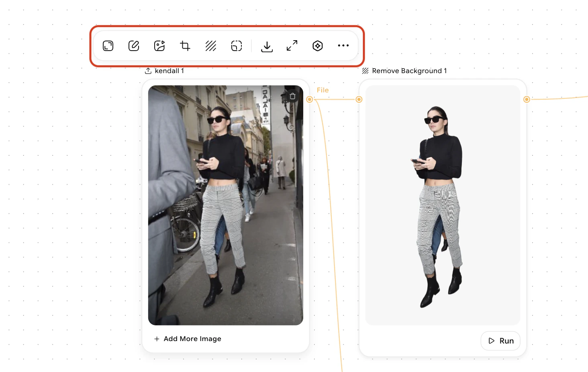Screen dimensions: 588x372
Task: Click the Remove Background 1 node title
Action: point(409,71)
